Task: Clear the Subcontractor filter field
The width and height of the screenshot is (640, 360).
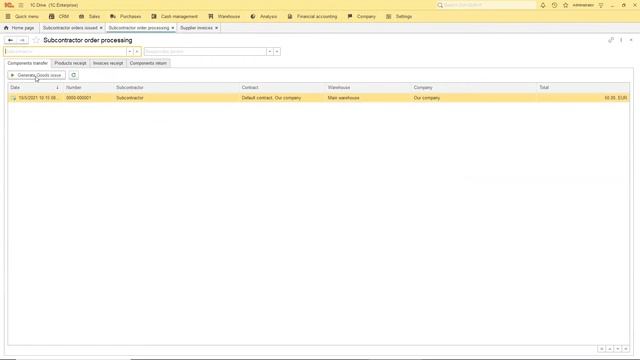Action: 137,52
